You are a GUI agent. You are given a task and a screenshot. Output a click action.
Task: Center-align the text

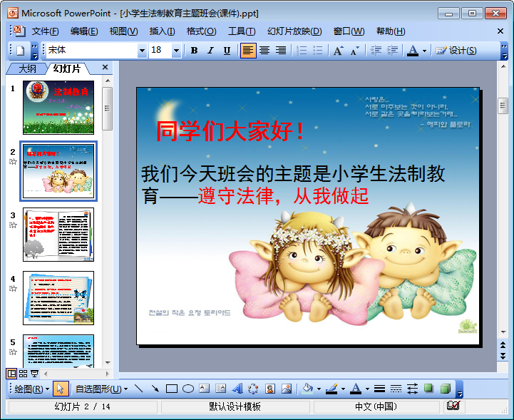click(x=264, y=51)
